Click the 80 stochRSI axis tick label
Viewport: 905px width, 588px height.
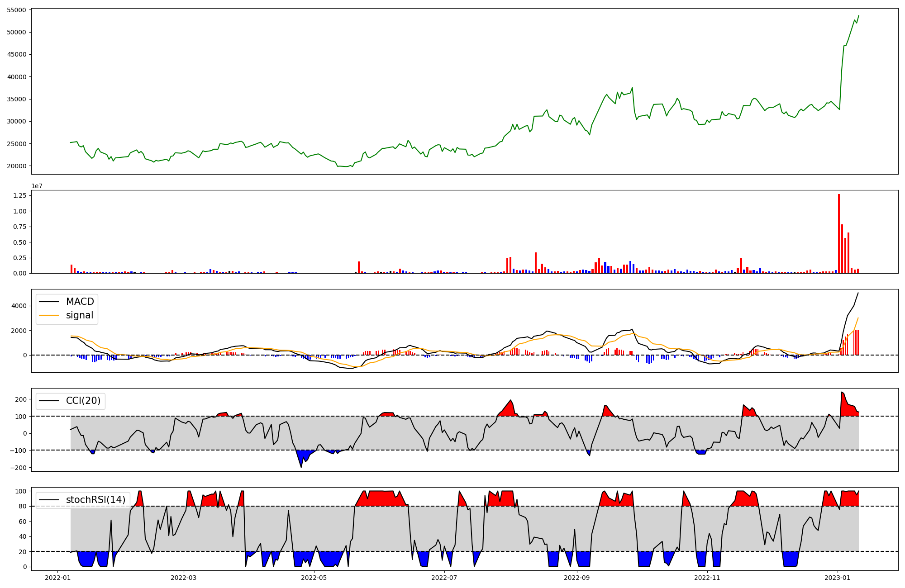coord(23,506)
